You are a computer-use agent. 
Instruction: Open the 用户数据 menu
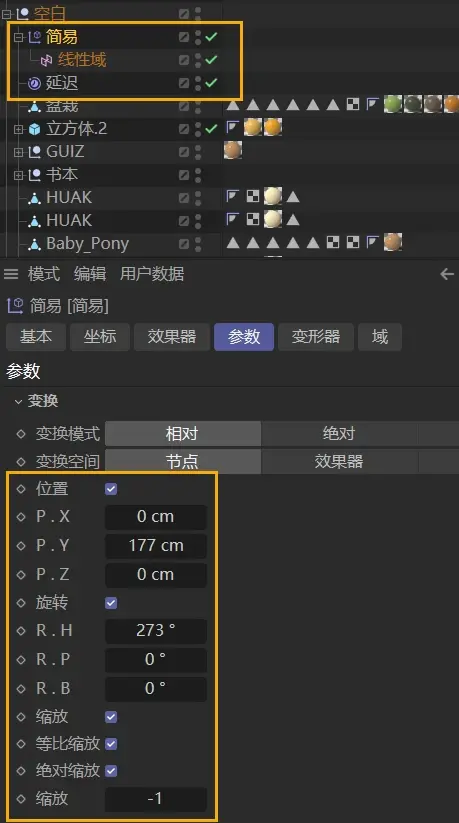click(152, 274)
